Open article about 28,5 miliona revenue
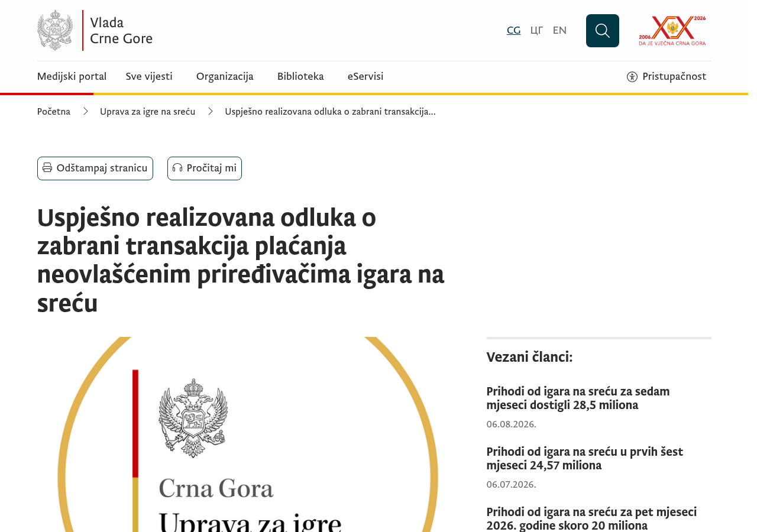Viewport: 757px width, 532px height. pyautogui.click(x=578, y=398)
